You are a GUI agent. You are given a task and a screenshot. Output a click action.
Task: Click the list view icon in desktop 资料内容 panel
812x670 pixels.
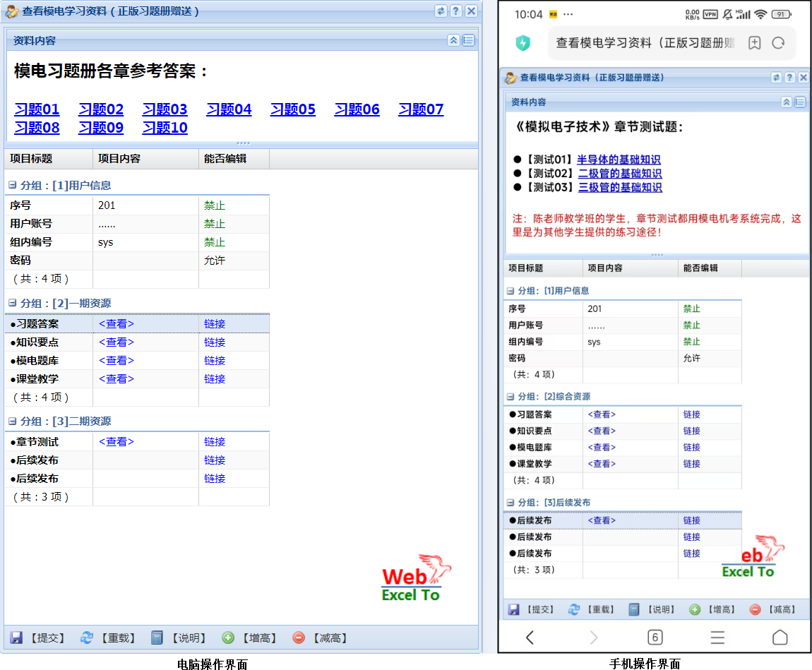[469, 41]
